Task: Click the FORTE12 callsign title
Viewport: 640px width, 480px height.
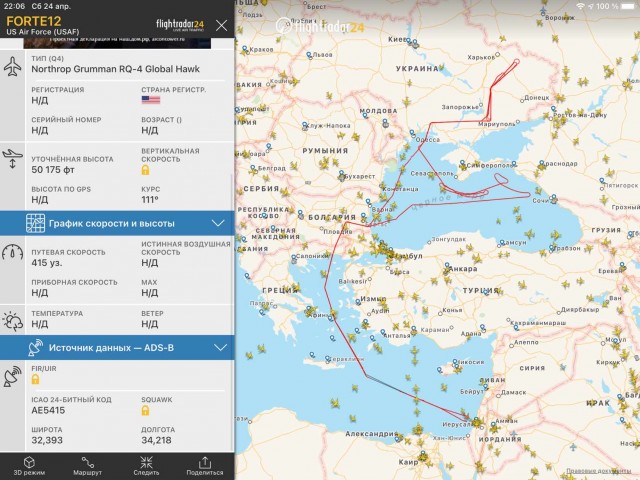Action: 33,21
